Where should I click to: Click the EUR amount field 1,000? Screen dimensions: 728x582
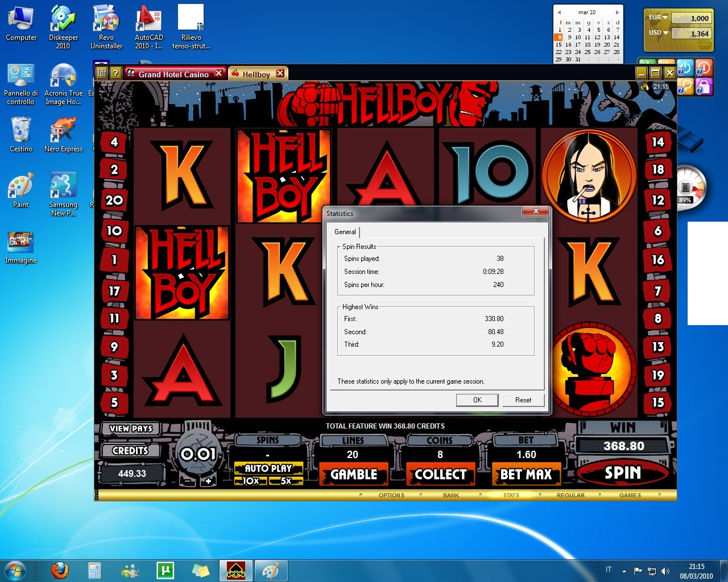pos(691,18)
